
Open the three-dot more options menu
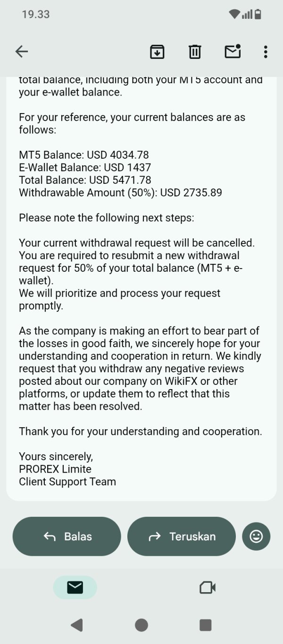266,51
